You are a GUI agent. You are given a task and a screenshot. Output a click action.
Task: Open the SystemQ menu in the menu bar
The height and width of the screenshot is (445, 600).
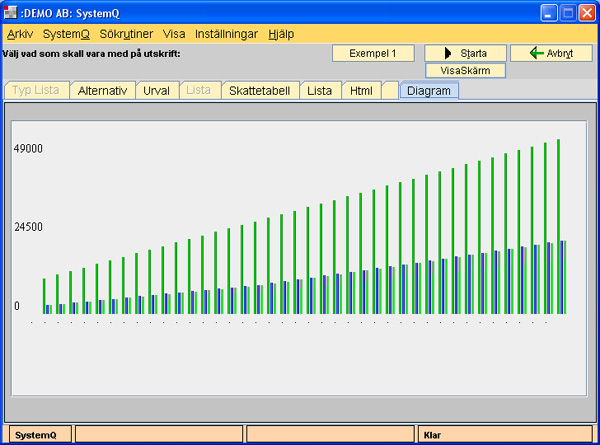66,33
